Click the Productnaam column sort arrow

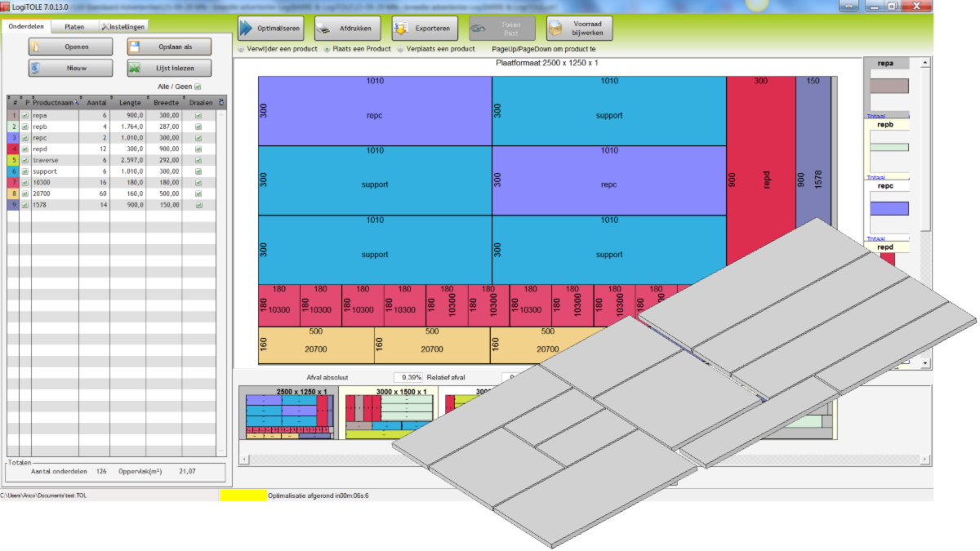point(76,103)
